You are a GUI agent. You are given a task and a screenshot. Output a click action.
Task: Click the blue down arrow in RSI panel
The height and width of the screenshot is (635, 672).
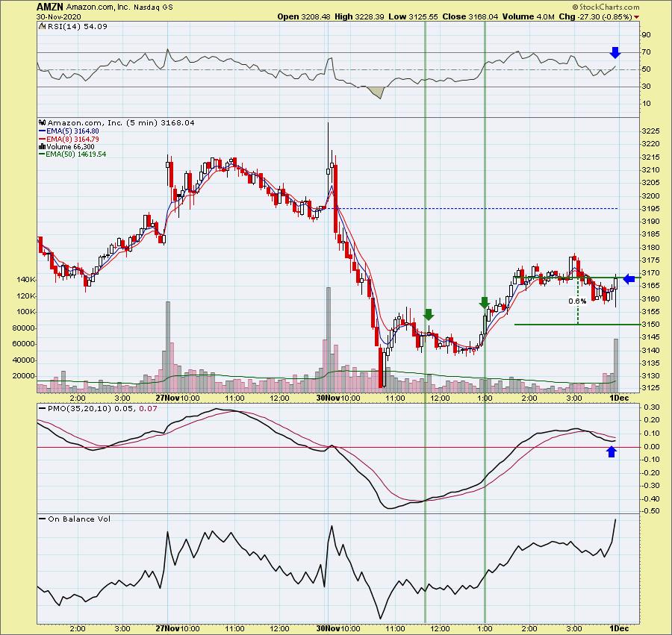(x=615, y=52)
